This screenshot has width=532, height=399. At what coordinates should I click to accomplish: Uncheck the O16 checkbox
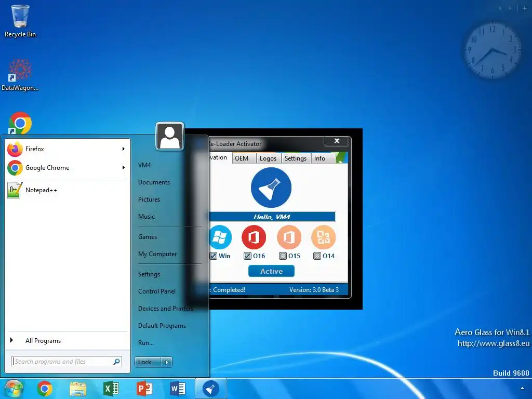[248, 256]
